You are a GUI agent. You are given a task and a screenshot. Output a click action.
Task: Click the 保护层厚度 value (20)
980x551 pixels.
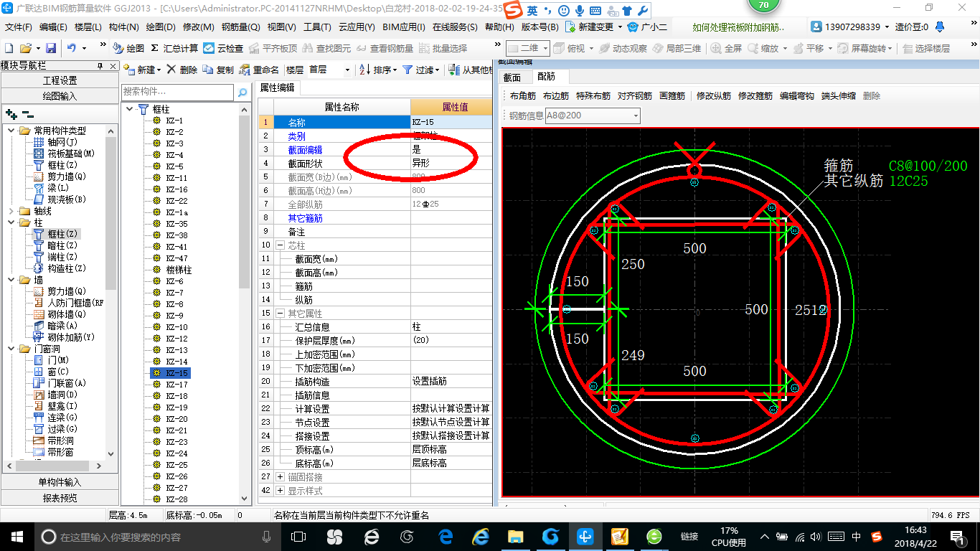click(x=451, y=340)
